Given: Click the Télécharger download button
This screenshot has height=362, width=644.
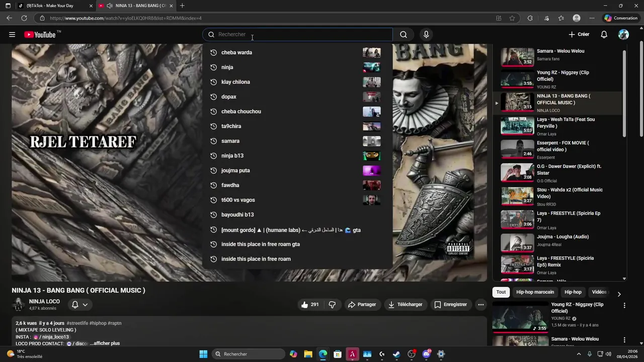Looking at the screenshot, I should (405, 305).
